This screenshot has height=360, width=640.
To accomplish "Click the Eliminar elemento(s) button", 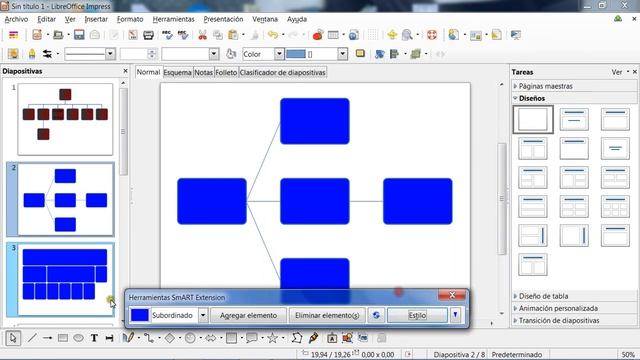I will [327, 315].
